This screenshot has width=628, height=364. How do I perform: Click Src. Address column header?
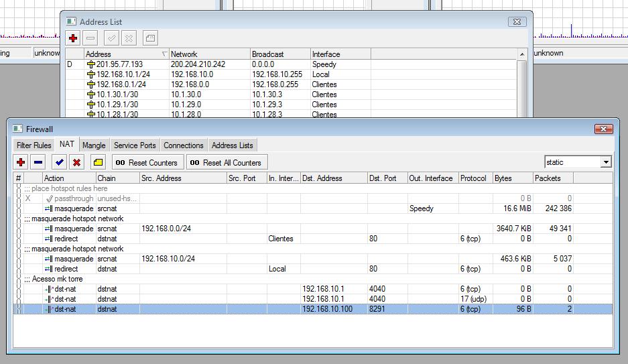tap(183, 178)
